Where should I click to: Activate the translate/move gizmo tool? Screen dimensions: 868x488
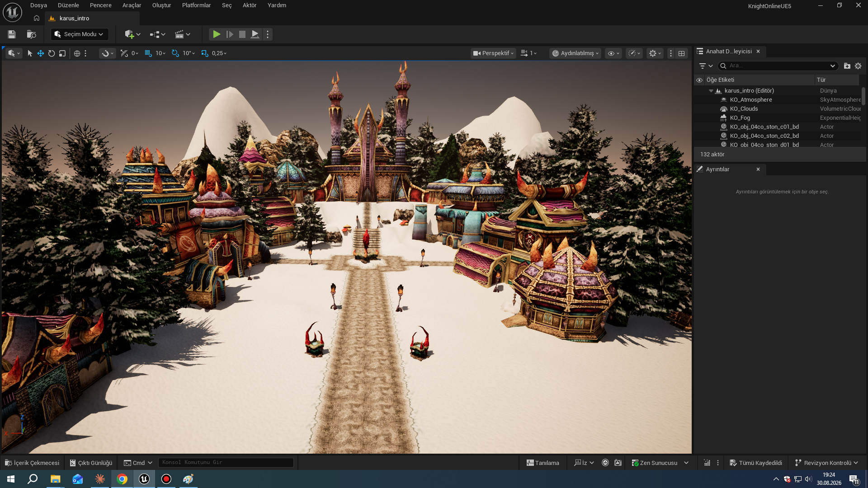tap(41, 53)
